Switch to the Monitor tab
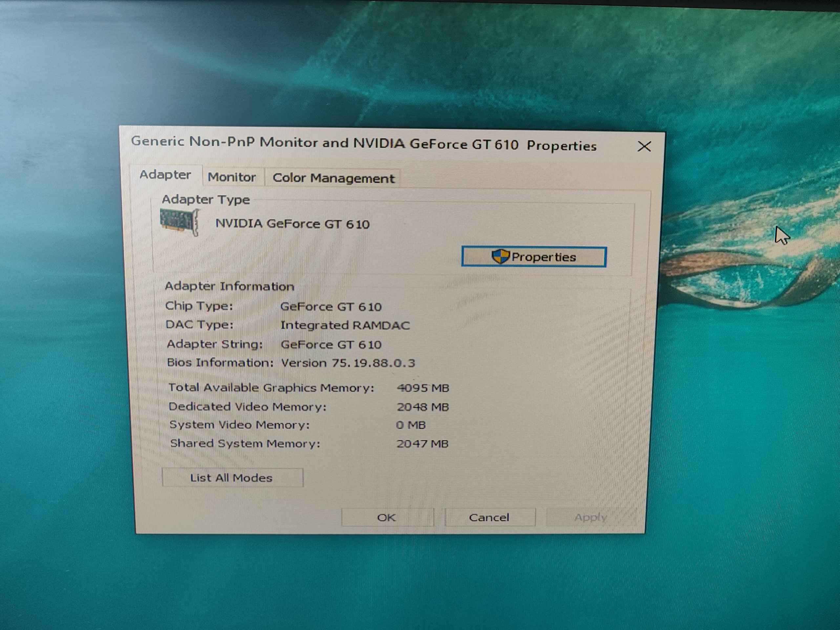Screen dimensions: 840x630 pos(232,177)
